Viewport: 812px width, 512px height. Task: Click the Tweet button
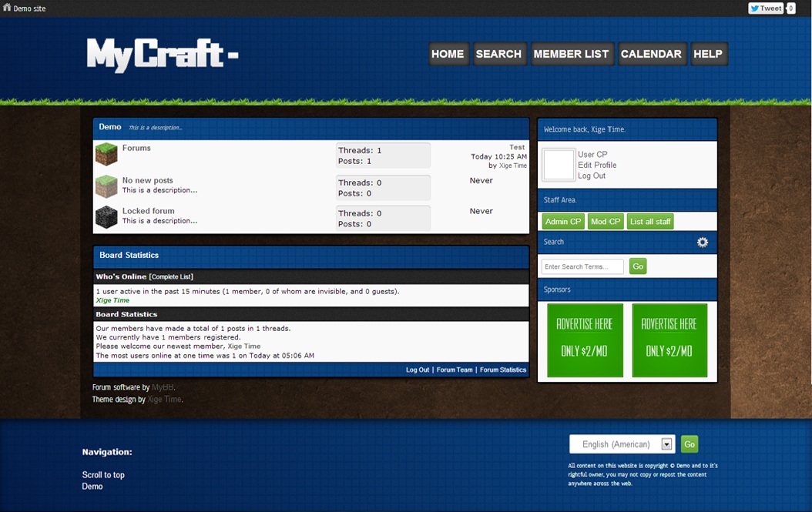tap(766, 8)
